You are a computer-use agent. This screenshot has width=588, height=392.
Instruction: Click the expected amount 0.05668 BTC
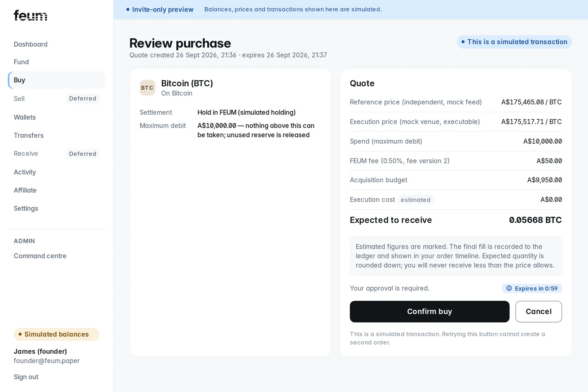coord(535,220)
